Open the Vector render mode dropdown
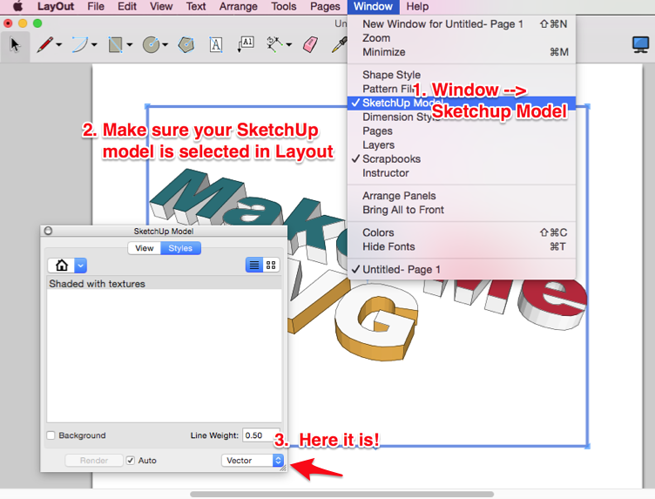The height and width of the screenshot is (499, 655). coord(252,460)
